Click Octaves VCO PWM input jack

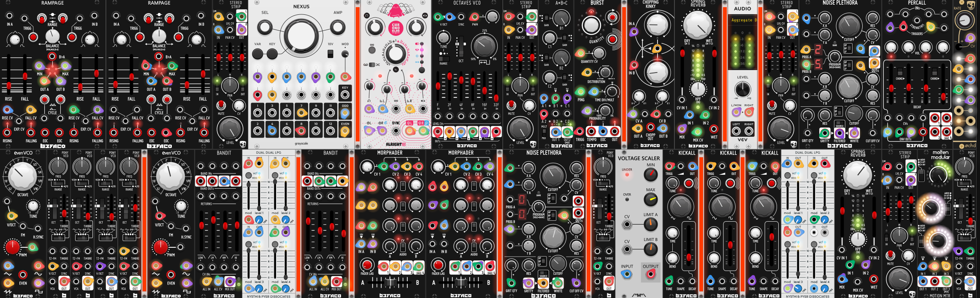point(475,17)
